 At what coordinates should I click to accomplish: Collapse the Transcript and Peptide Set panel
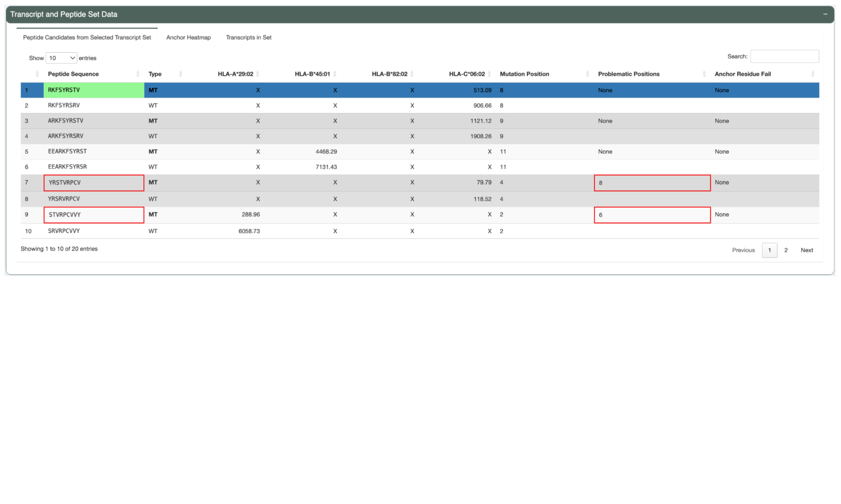point(826,14)
